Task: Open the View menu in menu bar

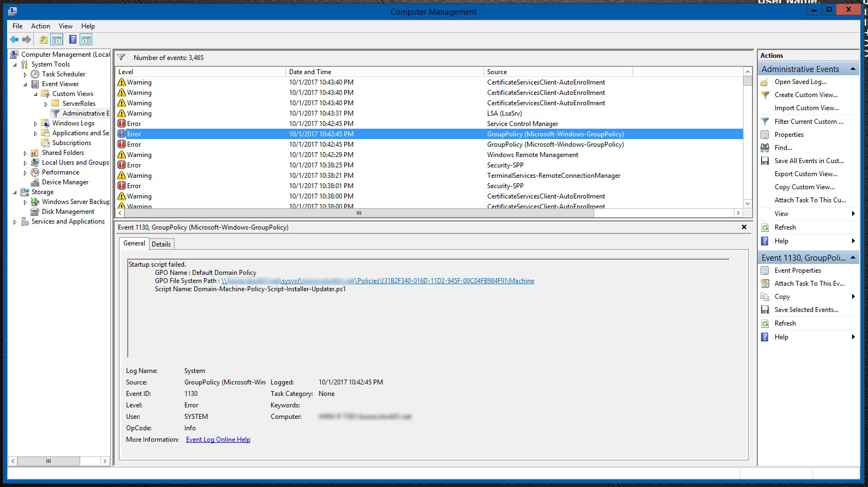Action: [x=65, y=26]
